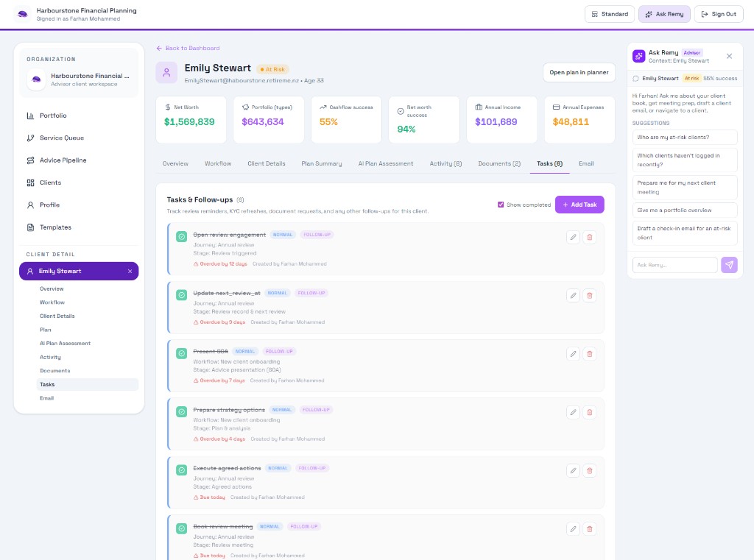The image size is (754, 560).
Task: Choose 'Prepare me for my next client meeting'
Action: click(685, 188)
